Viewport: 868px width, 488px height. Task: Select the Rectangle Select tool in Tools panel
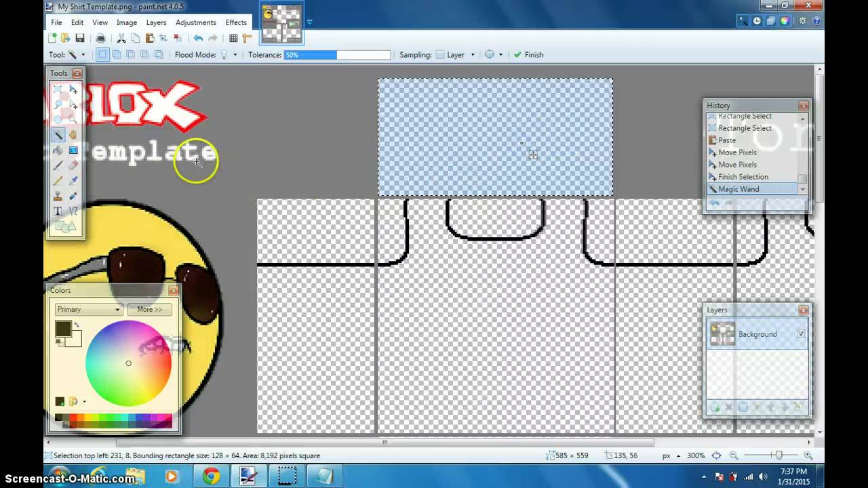[x=58, y=89]
